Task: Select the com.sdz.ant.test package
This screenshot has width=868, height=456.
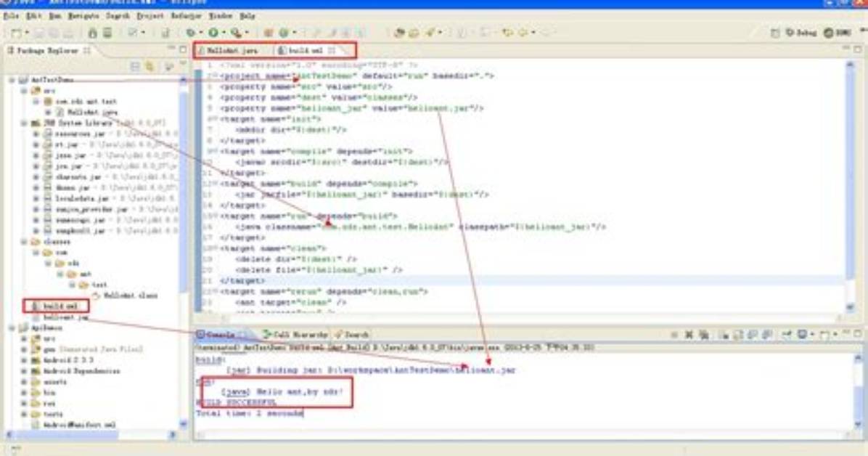Action: [81, 102]
